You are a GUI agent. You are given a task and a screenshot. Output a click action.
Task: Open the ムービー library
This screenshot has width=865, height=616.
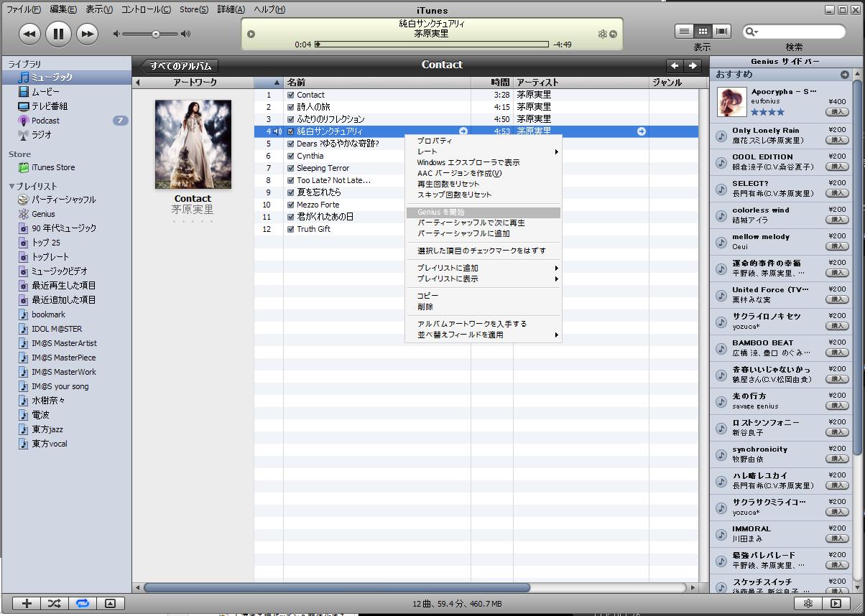(65, 92)
